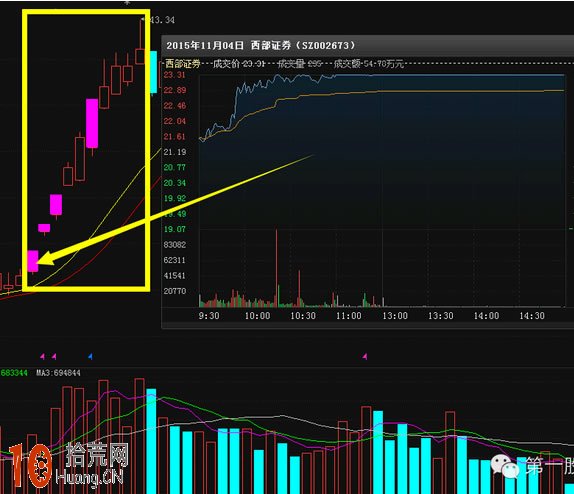574x494 pixels.
Task: Click the 西部证券 label in the info row
Action: (182, 64)
